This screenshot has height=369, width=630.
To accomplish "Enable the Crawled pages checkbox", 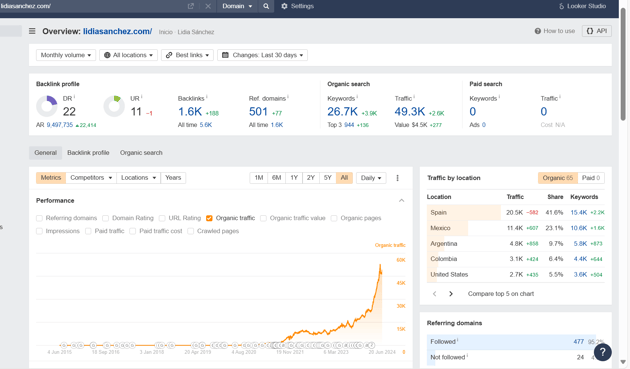I will (x=190, y=231).
